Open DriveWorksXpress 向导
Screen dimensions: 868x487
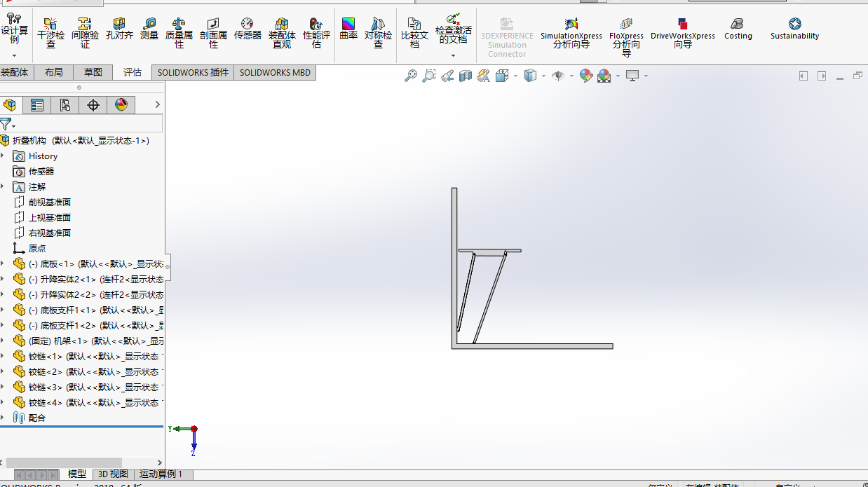683,33
